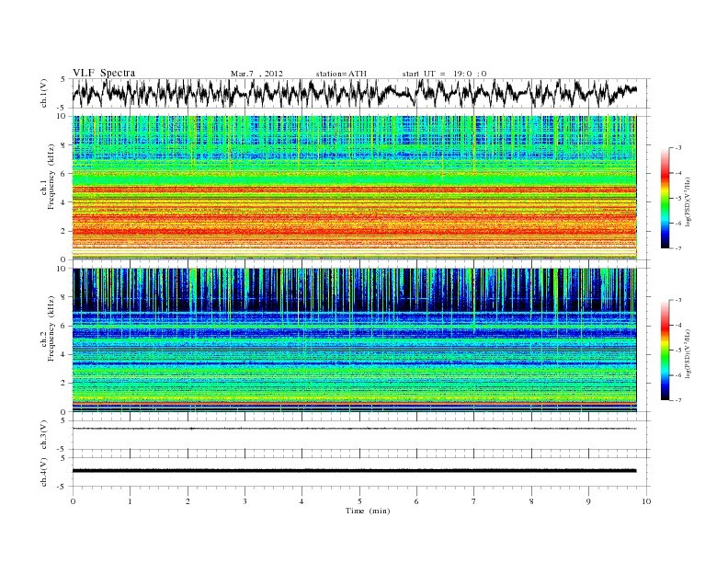The height and width of the screenshot is (563, 728).
Task: Click the "-3" label on ch.1 colorbar
Action: click(x=678, y=148)
